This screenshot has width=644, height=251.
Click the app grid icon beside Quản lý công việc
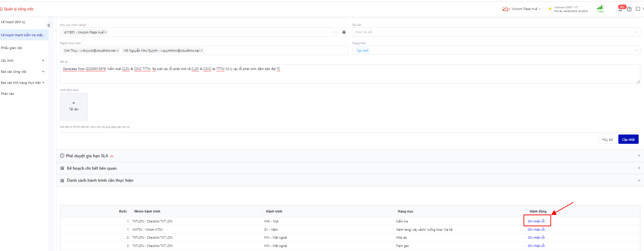[x=1, y=9]
